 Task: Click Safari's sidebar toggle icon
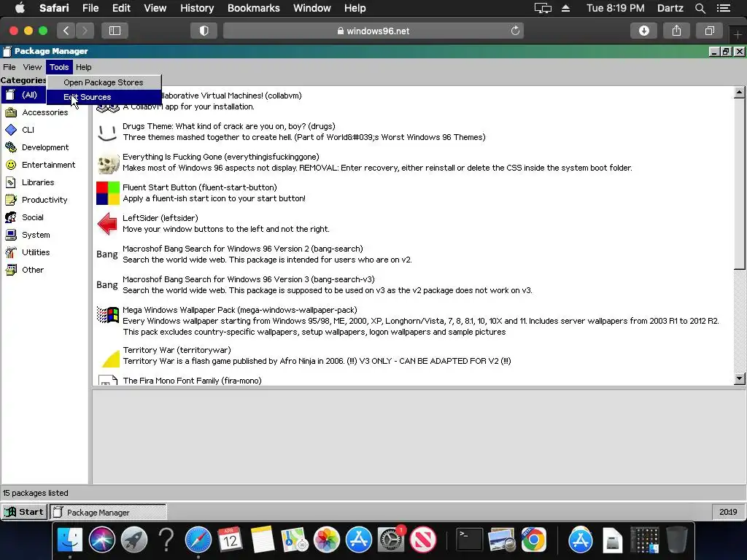point(115,31)
